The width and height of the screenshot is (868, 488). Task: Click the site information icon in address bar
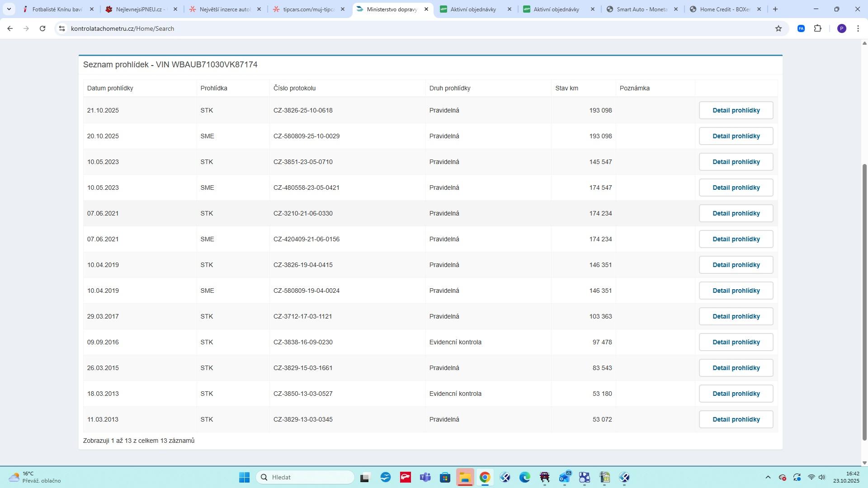(x=62, y=28)
